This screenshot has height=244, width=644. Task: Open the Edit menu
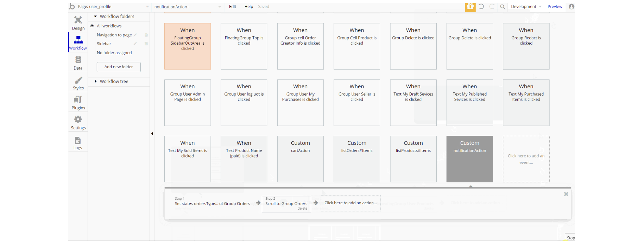(x=233, y=7)
